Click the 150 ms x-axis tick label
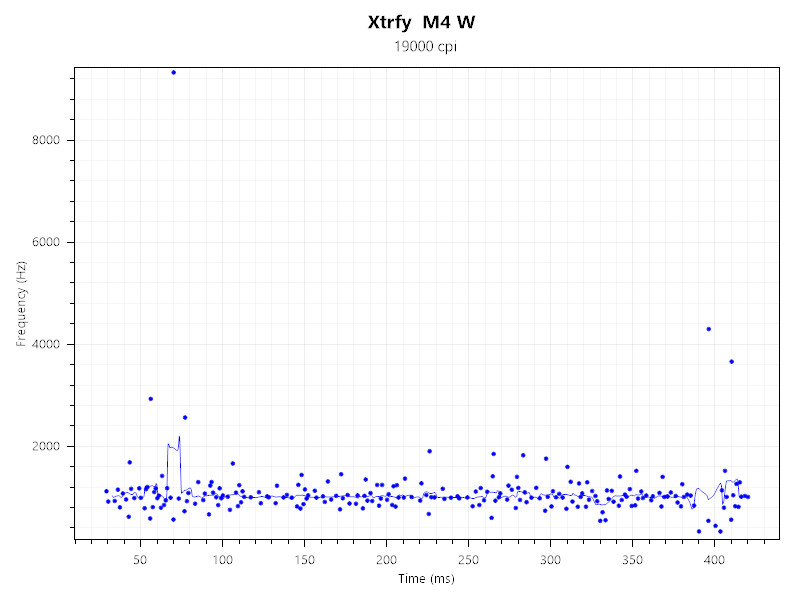Image resolution: width=800 pixels, height=600 pixels. (304, 561)
